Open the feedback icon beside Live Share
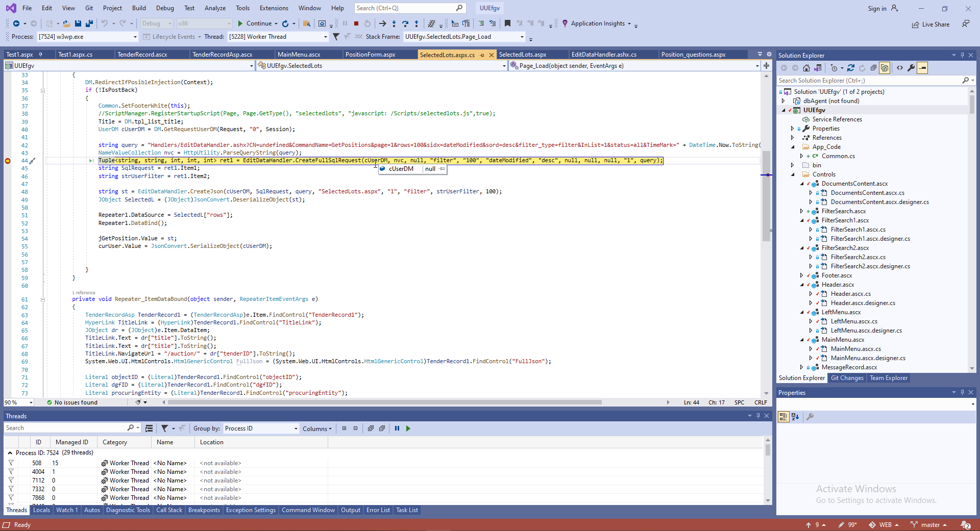The width and height of the screenshot is (980, 531). click(966, 24)
